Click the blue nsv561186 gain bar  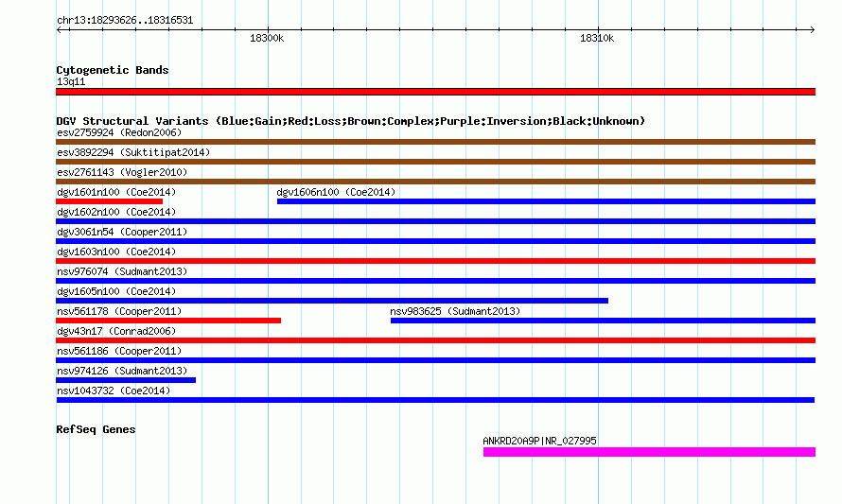click(435, 360)
